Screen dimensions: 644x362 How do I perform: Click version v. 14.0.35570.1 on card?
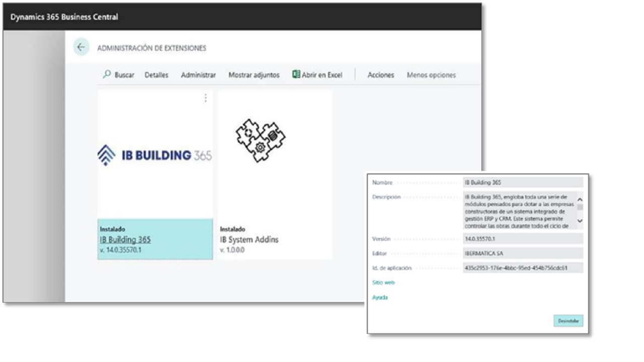[x=121, y=250]
